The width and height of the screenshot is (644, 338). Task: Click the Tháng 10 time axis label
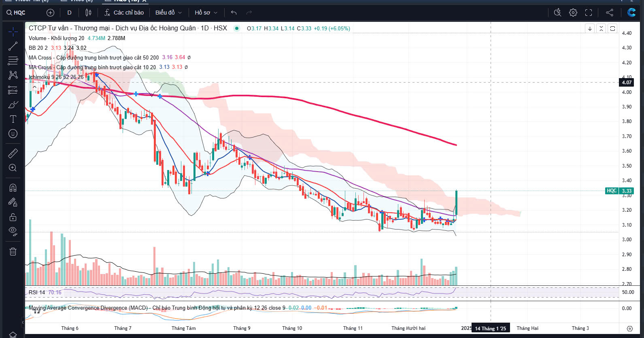point(292,328)
